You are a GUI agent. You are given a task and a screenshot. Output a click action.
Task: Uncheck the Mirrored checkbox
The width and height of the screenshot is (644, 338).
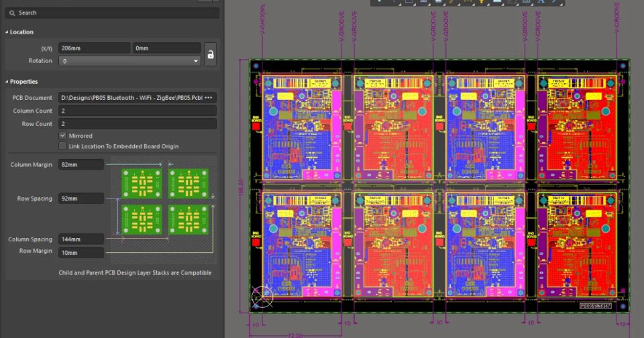63,135
